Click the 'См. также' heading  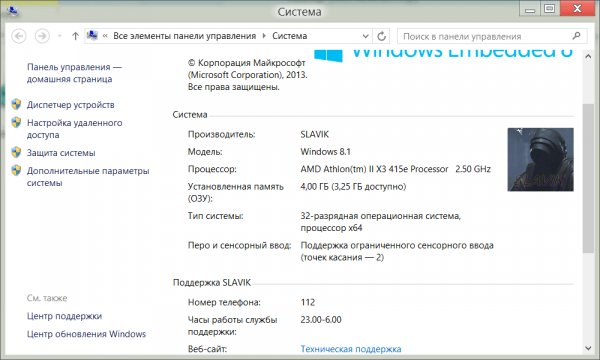[x=47, y=298]
